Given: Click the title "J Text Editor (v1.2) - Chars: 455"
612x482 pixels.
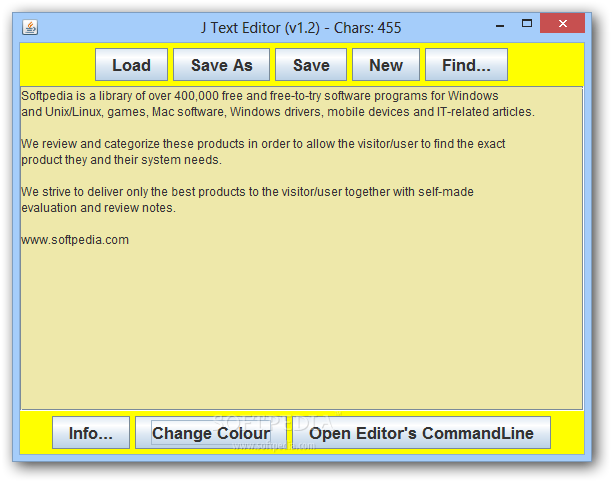Looking at the screenshot, I should coord(301,28).
